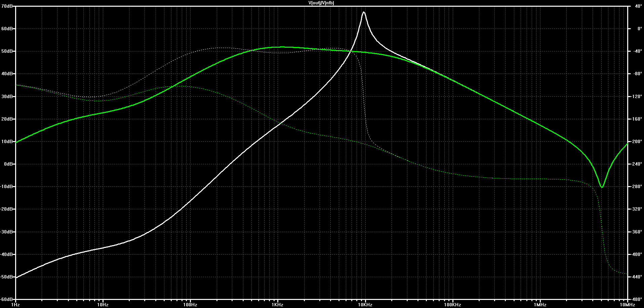The height and width of the screenshot is (308, 644).
Task: Click the 100KHz frequency axis label
Action: click(x=452, y=305)
